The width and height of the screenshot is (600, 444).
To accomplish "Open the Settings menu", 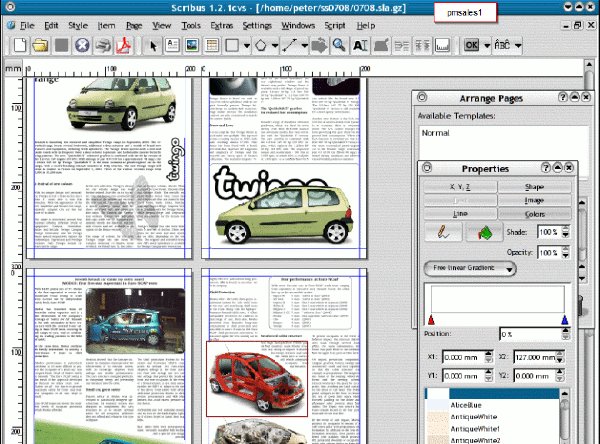I will (x=257, y=26).
